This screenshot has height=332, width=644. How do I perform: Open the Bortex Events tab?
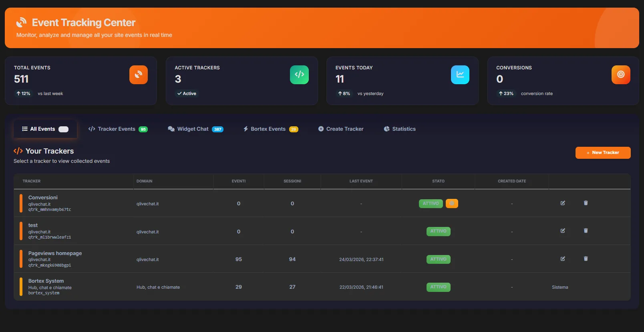[x=271, y=129]
